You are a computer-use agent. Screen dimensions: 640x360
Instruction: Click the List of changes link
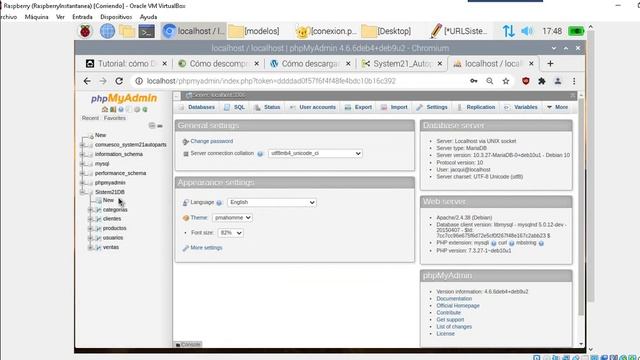click(x=454, y=327)
